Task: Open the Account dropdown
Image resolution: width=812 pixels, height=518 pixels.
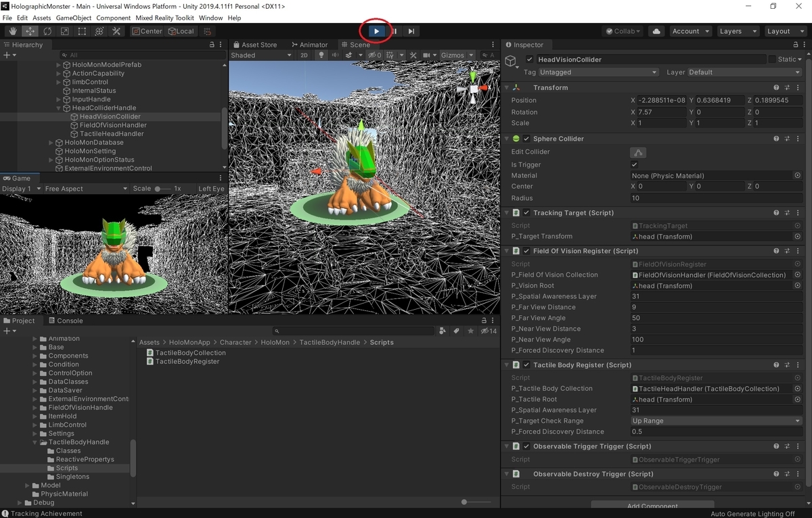Action: (x=690, y=31)
